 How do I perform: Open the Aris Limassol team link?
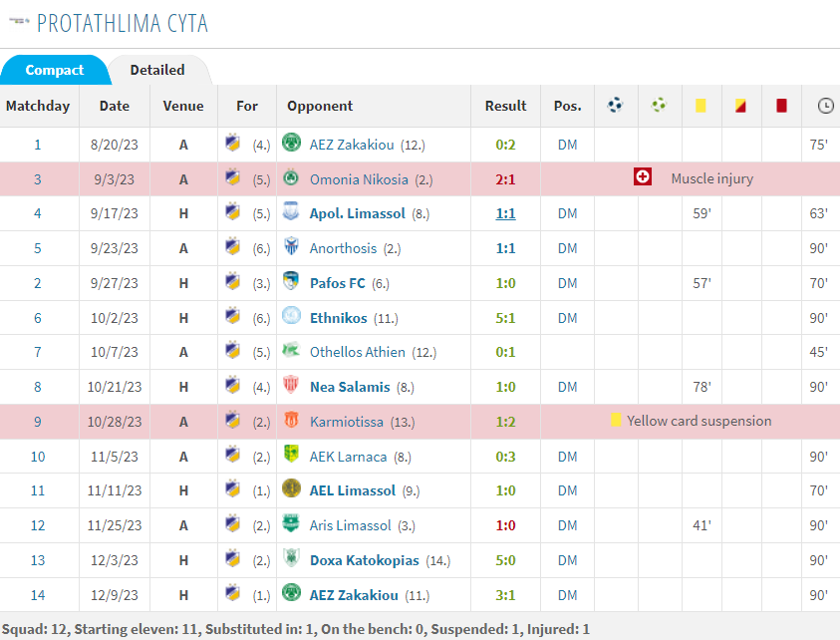(351, 525)
